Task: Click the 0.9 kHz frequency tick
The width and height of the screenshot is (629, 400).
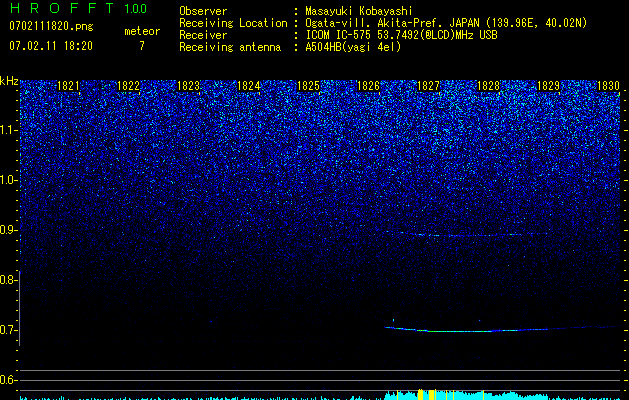Action: pyautogui.click(x=9, y=230)
